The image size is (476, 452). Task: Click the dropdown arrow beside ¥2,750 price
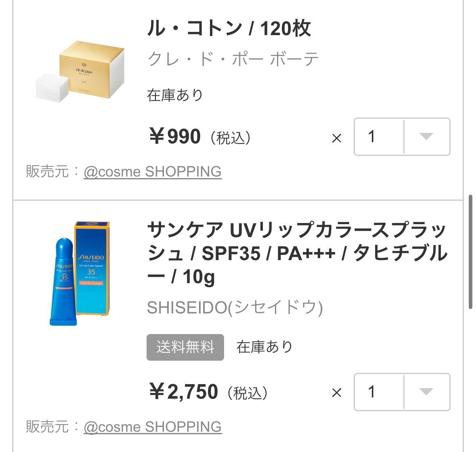(426, 392)
